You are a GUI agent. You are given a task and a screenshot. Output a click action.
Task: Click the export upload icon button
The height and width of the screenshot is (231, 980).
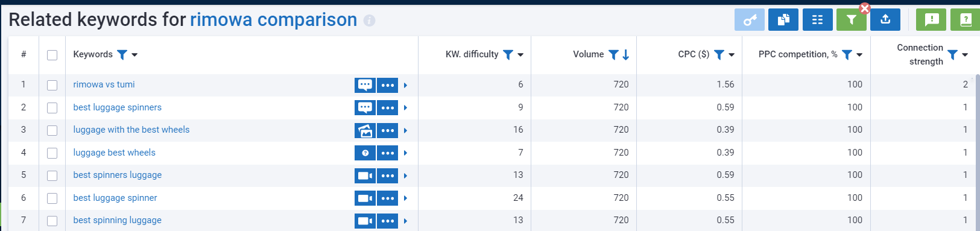[885, 20]
